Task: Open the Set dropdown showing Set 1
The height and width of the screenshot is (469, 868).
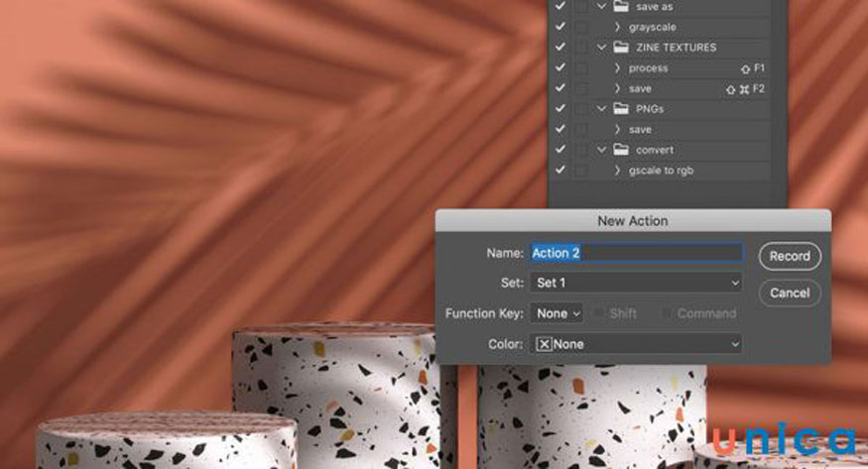Action: pyautogui.click(x=636, y=283)
